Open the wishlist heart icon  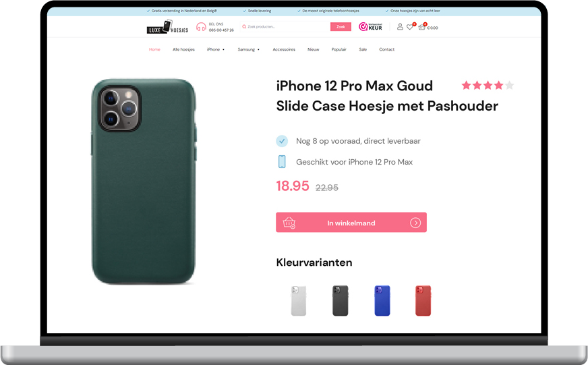point(410,27)
